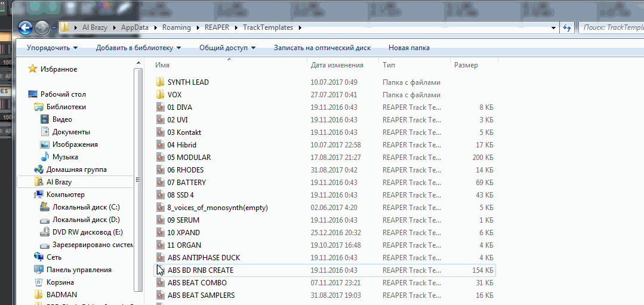Viewport: 644px width, 305px height.
Task: Select REAPER in address breadcrumb
Action: 217,27
